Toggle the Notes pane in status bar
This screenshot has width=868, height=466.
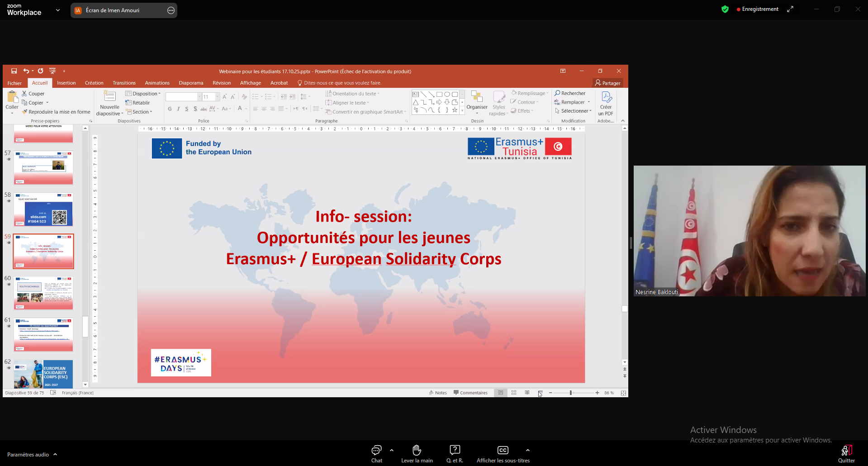click(x=438, y=393)
